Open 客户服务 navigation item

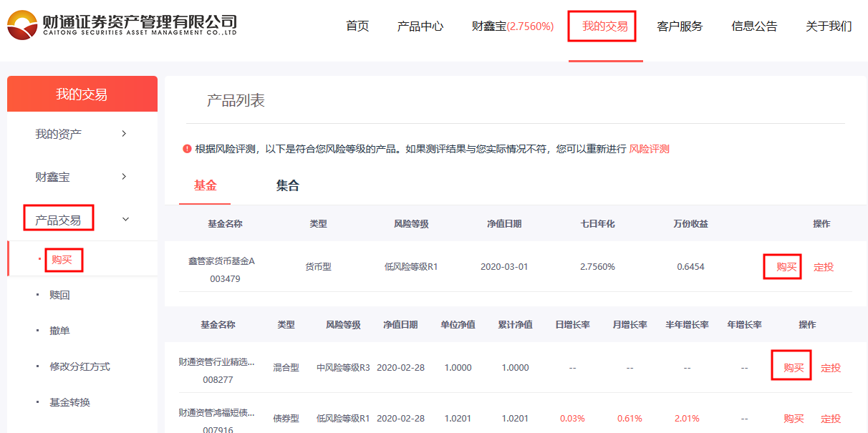680,26
